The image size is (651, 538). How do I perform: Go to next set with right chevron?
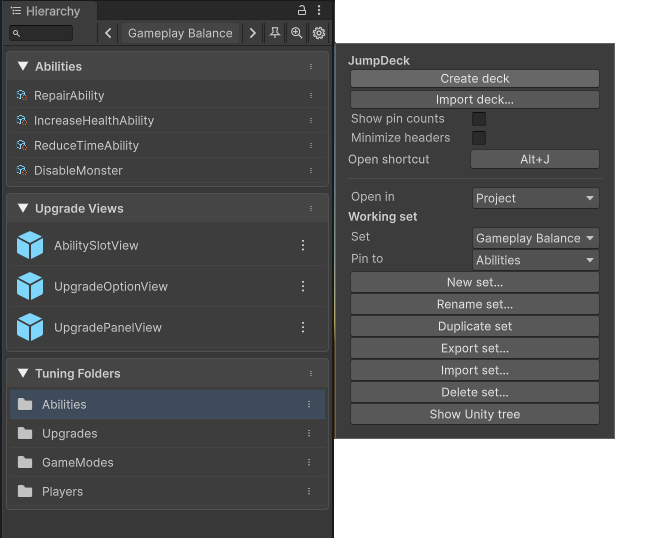(252, 33)
